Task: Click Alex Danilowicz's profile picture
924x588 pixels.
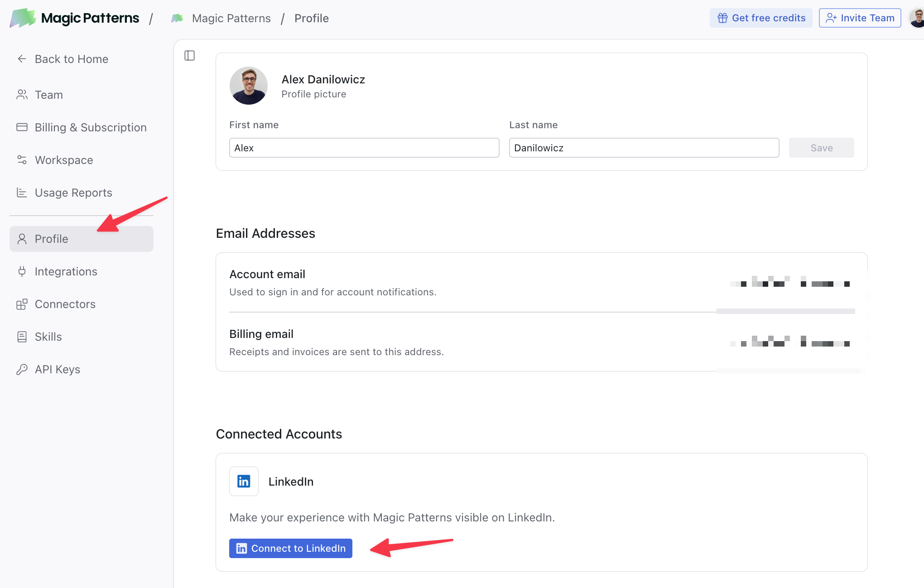Action: point(248,86)
